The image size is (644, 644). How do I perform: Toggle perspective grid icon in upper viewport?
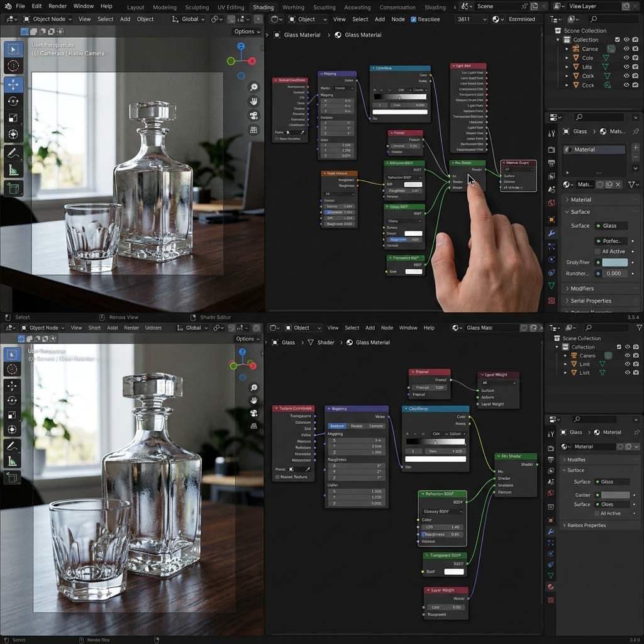click(x=254, y=130)
